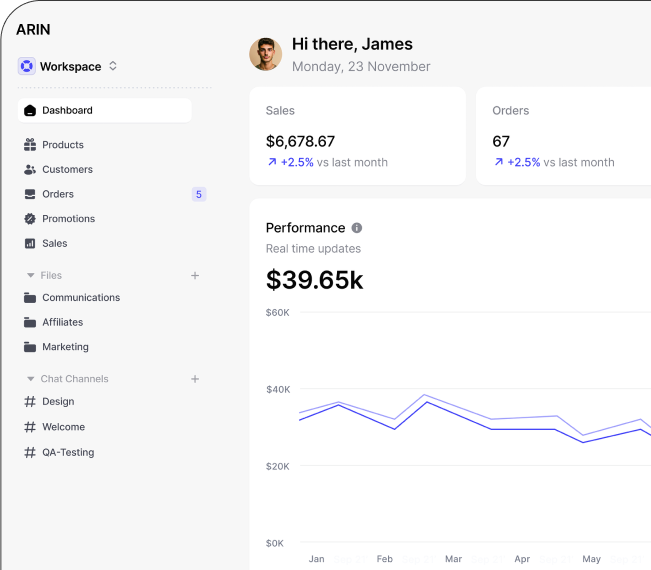Viewport: 651px width, 570px height.
Task: Click the Orders badge showing 5
Action: [x=199, y=194]
